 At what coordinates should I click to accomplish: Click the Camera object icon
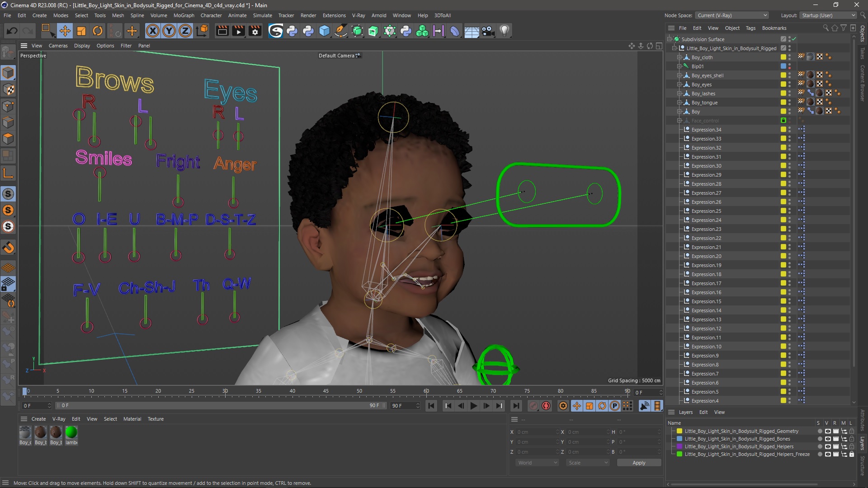(x=488, y=31)
